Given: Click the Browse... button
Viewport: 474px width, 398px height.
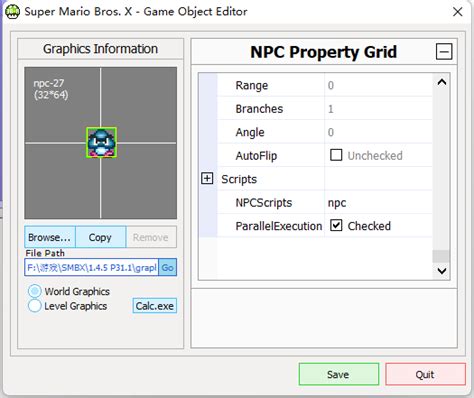Looking at the screenshot, I should pyautogui.click(x=50, y=237).
